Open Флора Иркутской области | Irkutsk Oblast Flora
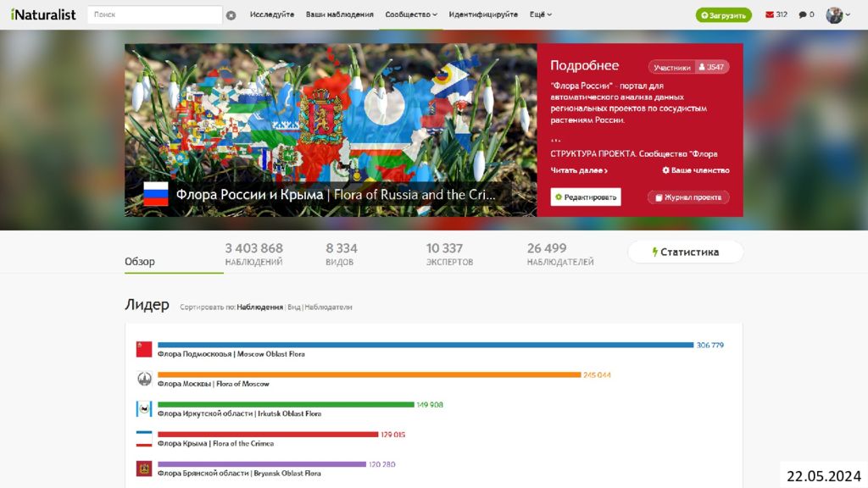This screenshot has height=488, width=868. (x=239, y=413)
